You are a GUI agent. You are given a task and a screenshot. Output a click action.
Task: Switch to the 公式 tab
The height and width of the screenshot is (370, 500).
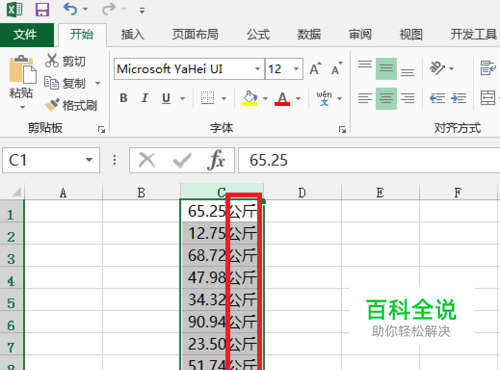pos(258,35)
